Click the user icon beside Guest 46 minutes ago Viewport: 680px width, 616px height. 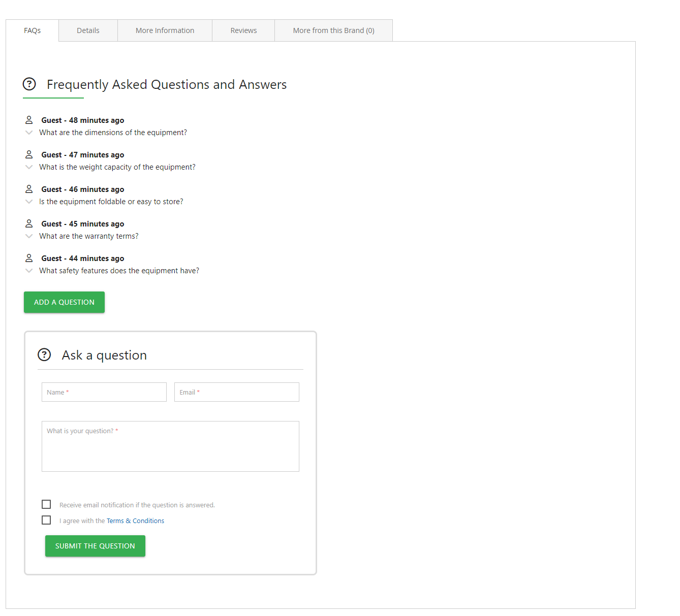pos(29,188)
